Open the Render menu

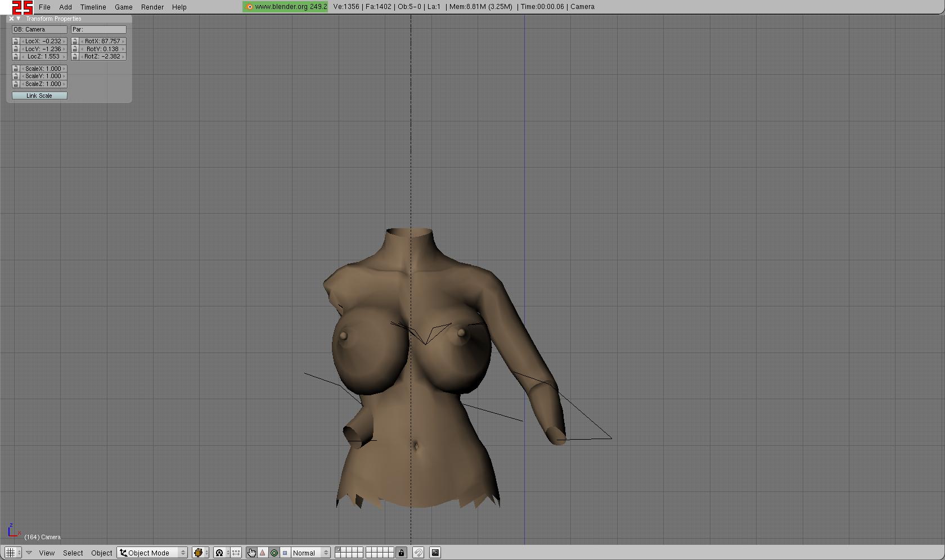tap(152, 7)
